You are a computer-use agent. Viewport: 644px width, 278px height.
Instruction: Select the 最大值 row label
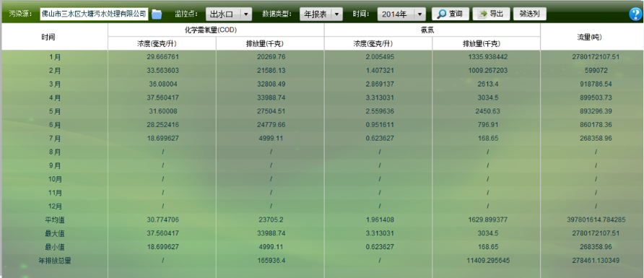(x=55, y=233)
